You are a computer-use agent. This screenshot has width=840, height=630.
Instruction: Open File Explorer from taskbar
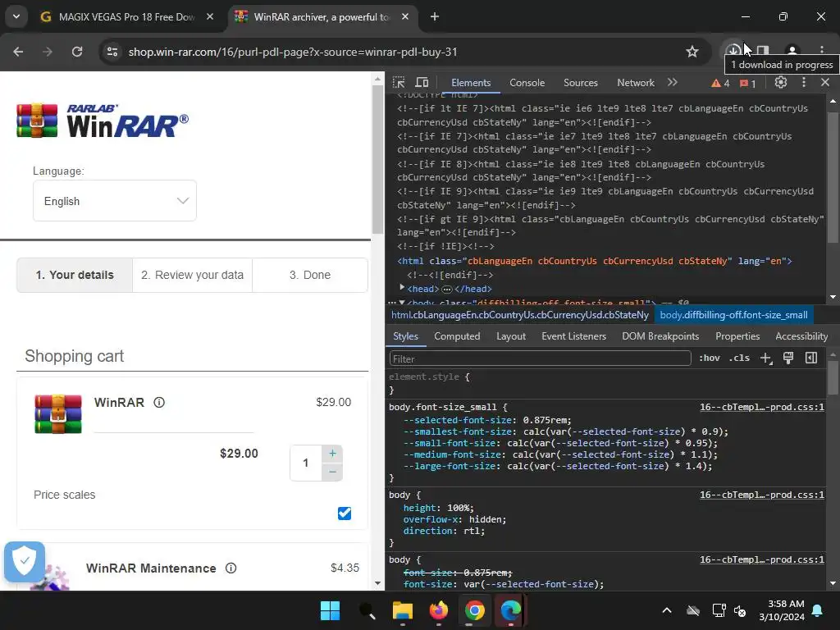[402, 610]
